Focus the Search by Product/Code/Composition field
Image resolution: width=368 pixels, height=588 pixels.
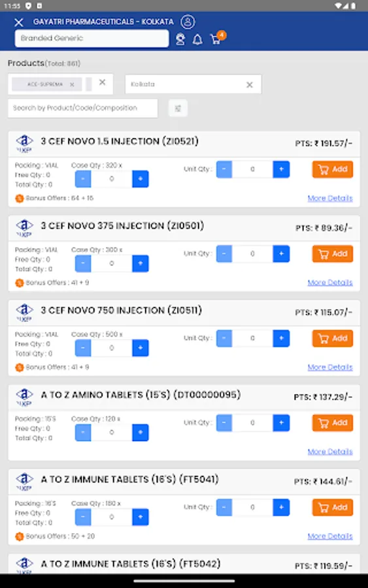82,108
